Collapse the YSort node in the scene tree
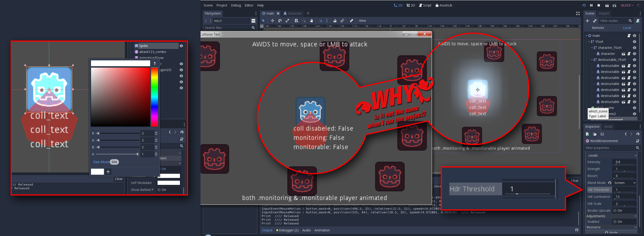Image resolution: width=644 pixels, height=236 pixels. tap(589, 42)
